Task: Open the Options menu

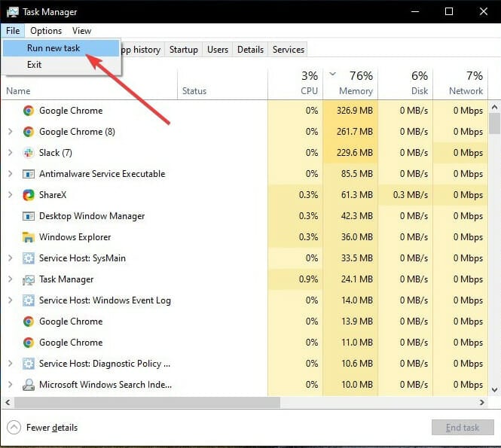Action: point(46,31)
